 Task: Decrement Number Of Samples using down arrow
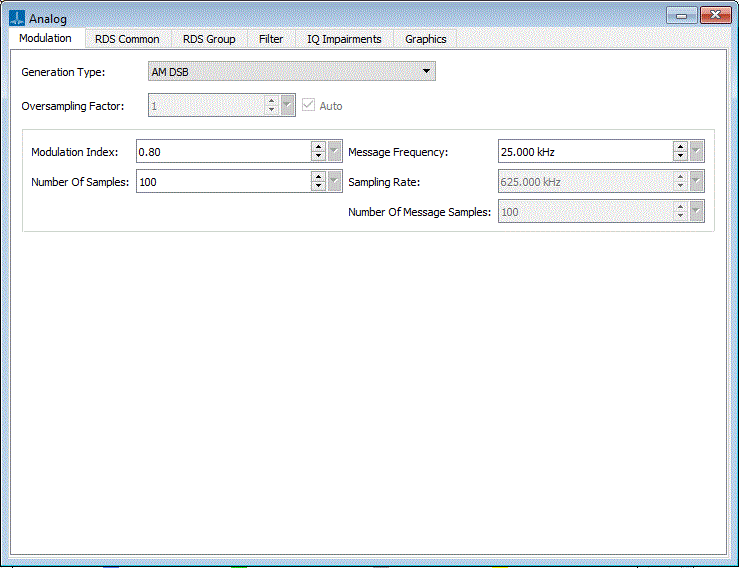318,186
